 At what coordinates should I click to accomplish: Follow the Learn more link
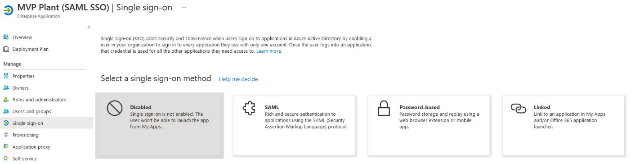pos(269,51)
